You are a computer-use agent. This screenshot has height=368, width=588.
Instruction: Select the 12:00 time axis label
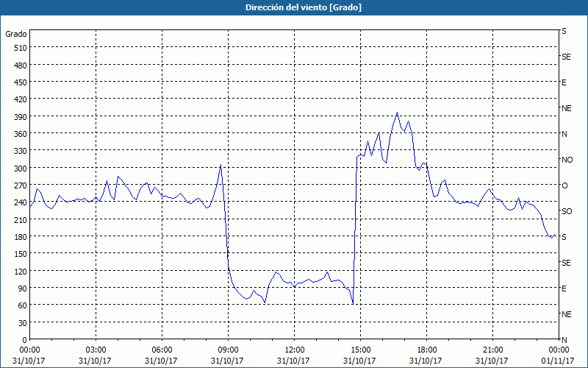[295, 350]
